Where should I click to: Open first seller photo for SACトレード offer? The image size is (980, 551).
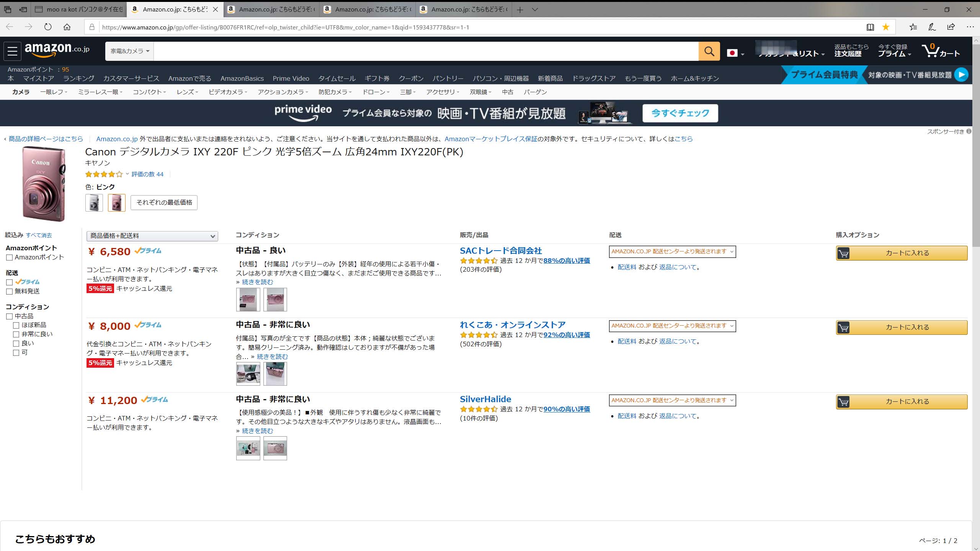tap(248, 299)
